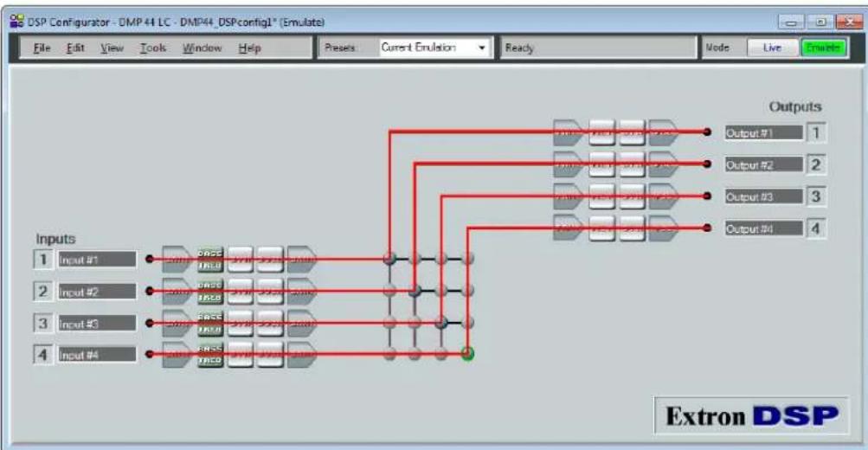Open the Input #2 Bass/Treble filter block
The height and width of the screenshot is (450, 868).
(x=210, y=291)
